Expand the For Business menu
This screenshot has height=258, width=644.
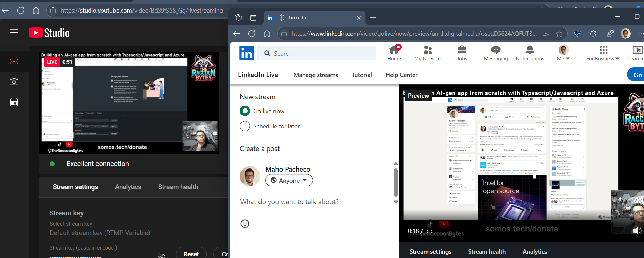(603, 53)
